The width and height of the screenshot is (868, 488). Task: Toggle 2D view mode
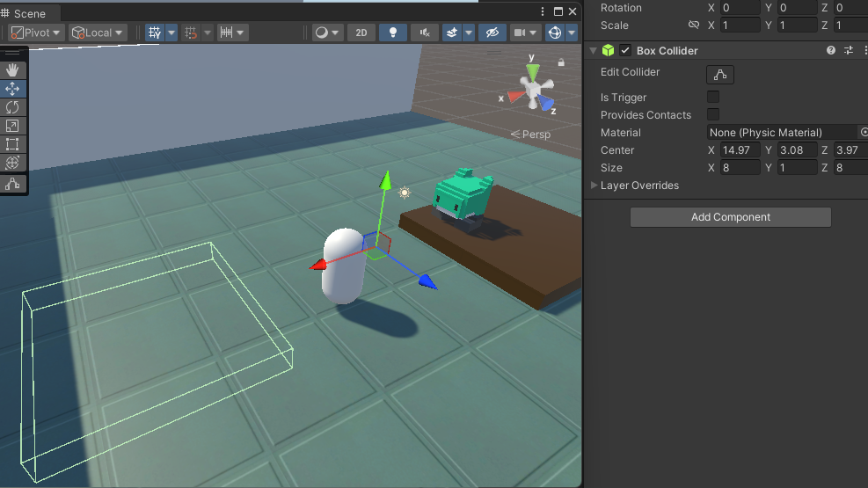pyautogui.click(x=361, y=33)
